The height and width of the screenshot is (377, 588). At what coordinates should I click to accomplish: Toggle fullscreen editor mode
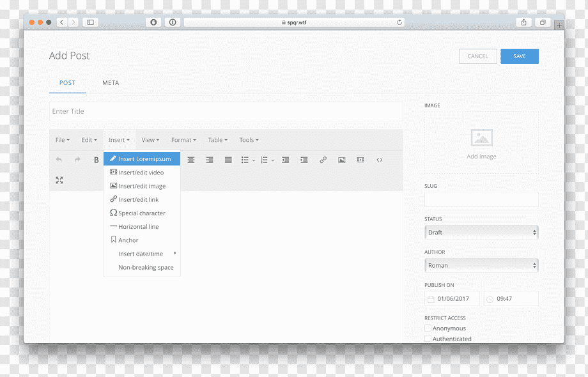(59, 180)
